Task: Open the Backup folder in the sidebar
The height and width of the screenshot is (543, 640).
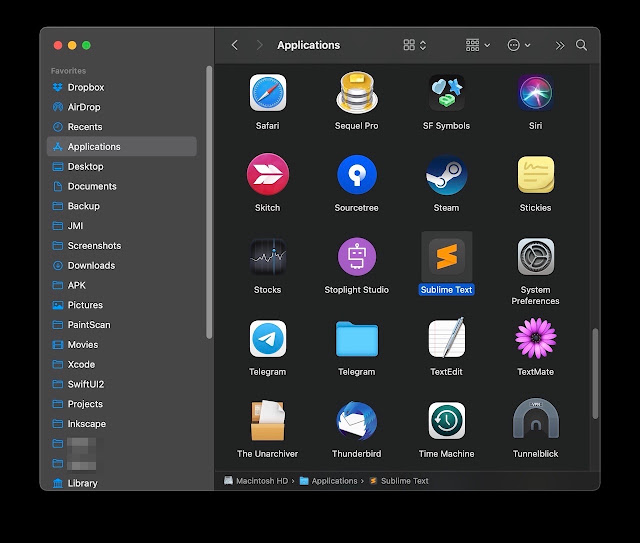Action: [x=122, y=206]
